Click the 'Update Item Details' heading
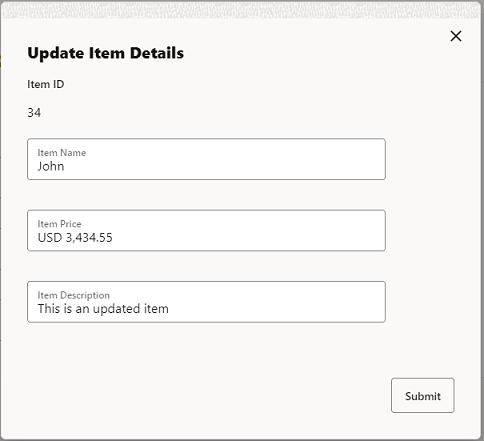Viewport: 484px width, 441px height. tap(106, 53)
